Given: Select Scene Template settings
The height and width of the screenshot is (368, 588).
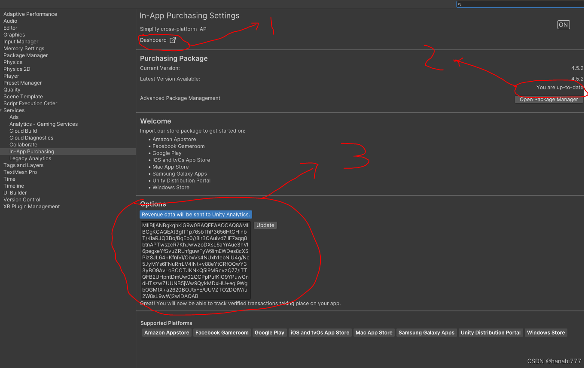Looking at the screenshot, I should click(23, 97).
